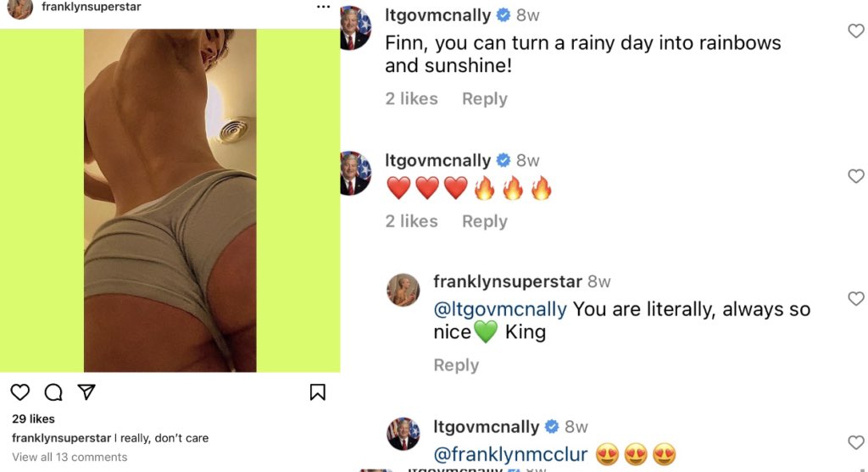Like the heart-eyes emoji reply
This screenshot has width=868, height=472.
click(x=856, y=442)
